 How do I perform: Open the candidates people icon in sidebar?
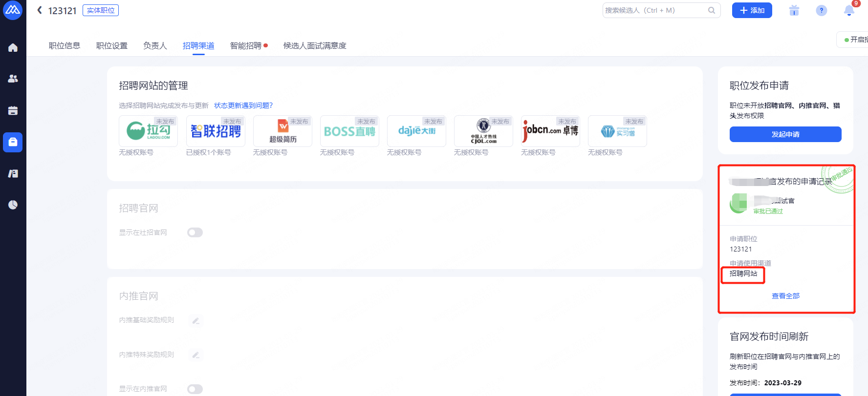(13, 79)
